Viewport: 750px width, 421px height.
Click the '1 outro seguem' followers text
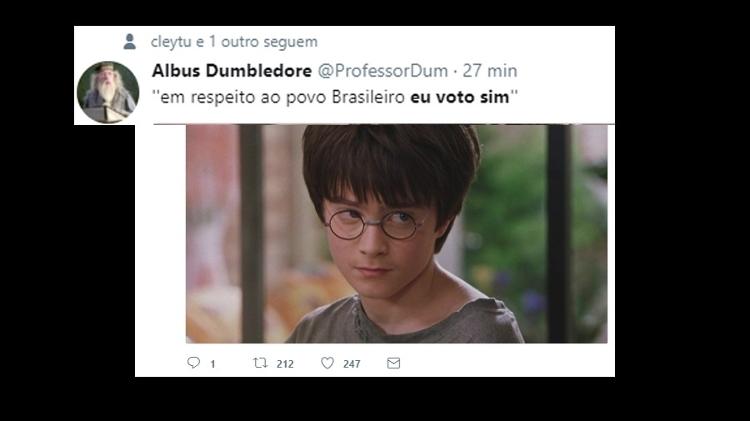(x=263, y=42)
